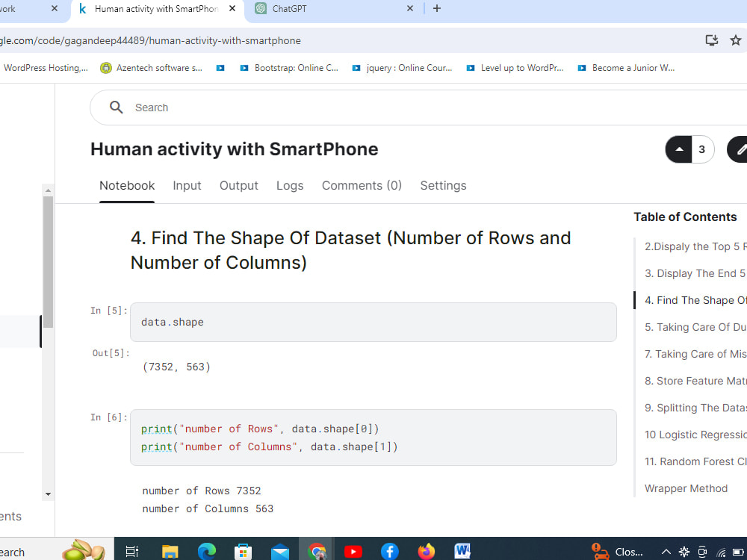Click the network icon in system tray
747x560 pixels.
pos(721,552)
